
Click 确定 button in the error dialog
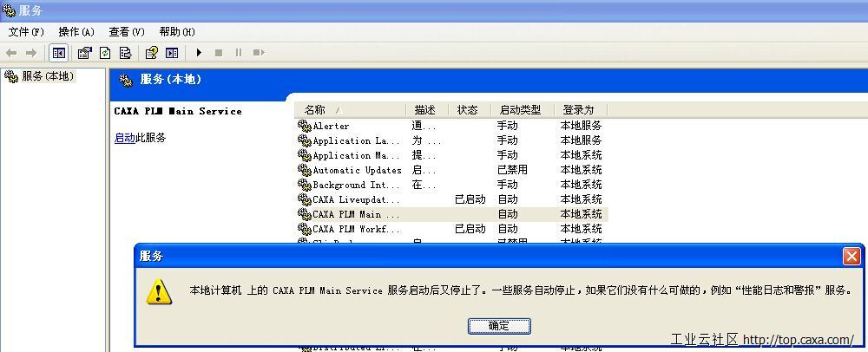pyautogui.click(x=499, y=326)
